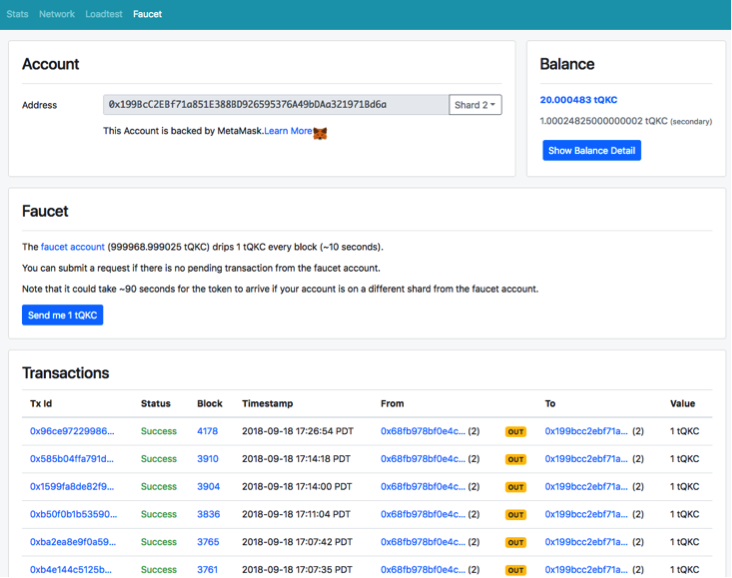Open block 3910

(208, 459)
